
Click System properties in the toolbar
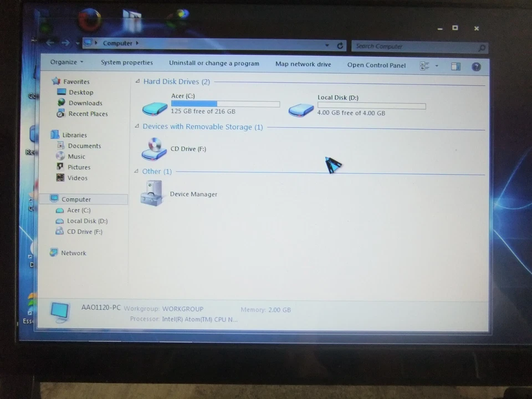(x=126, y=63)
